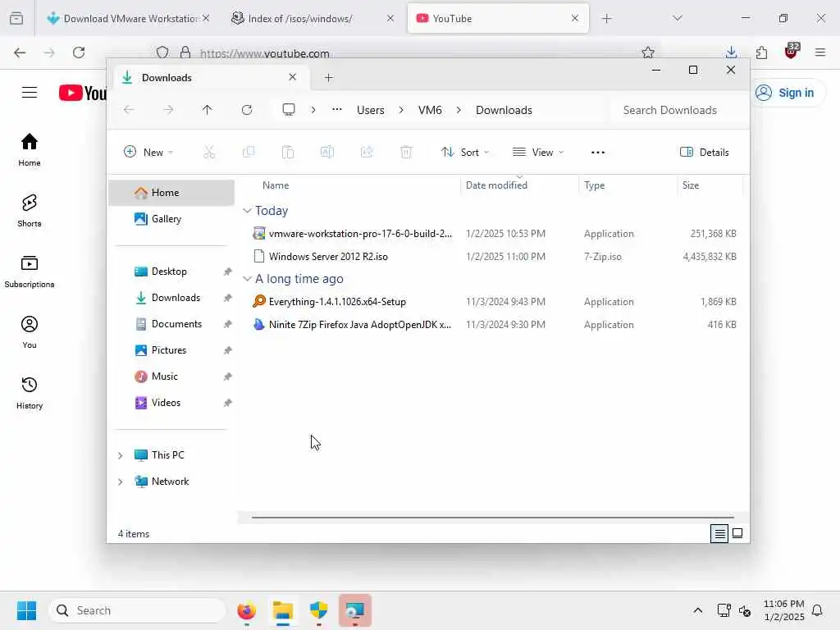Image resolution: width=840 pixels, height=630 pixels.
Task: Collapse the Today file group
Action: [247, 211]
